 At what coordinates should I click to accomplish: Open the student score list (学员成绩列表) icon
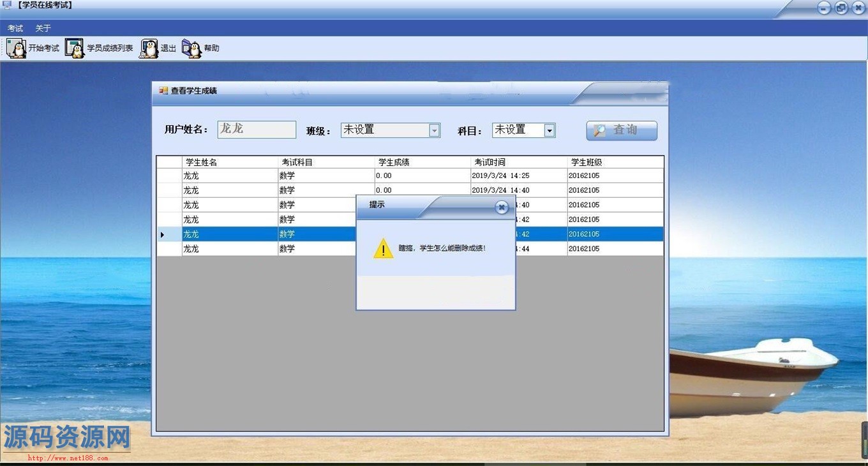click(75, 49)
